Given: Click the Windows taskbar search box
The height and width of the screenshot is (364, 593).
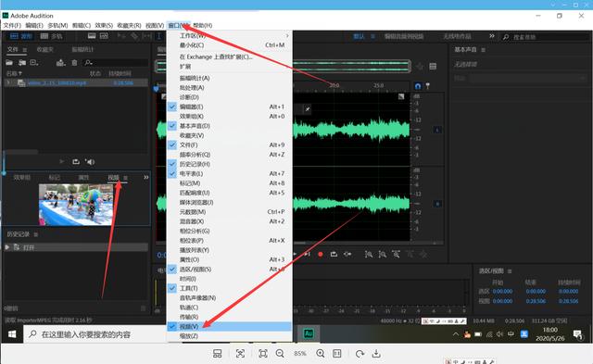Looking at the screenshot, I should coord(95,334).
